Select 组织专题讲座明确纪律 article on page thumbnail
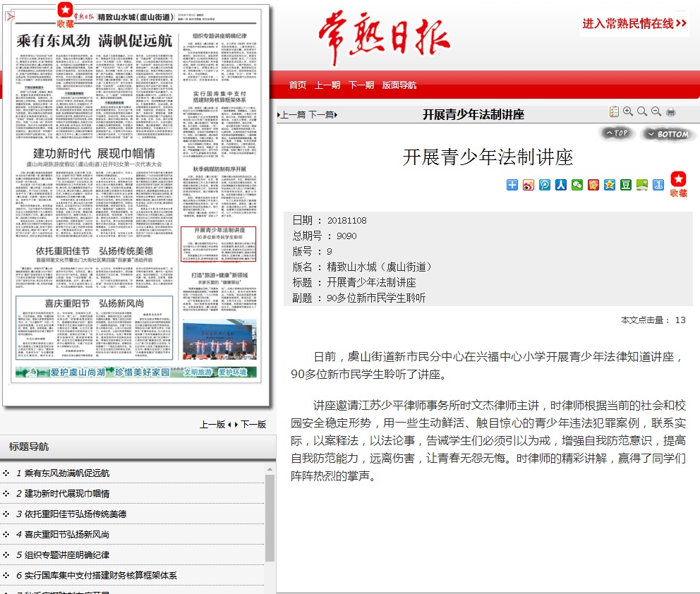Viewport: 700px width, 594px height. click(x=219, y=57)
